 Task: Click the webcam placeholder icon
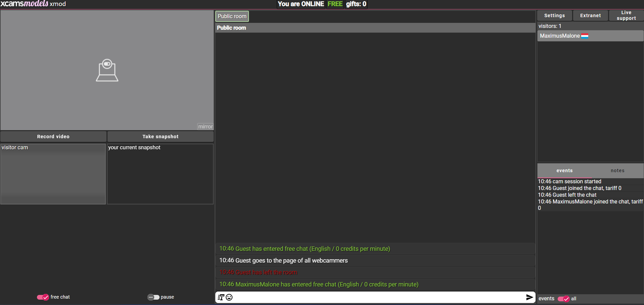107,70
